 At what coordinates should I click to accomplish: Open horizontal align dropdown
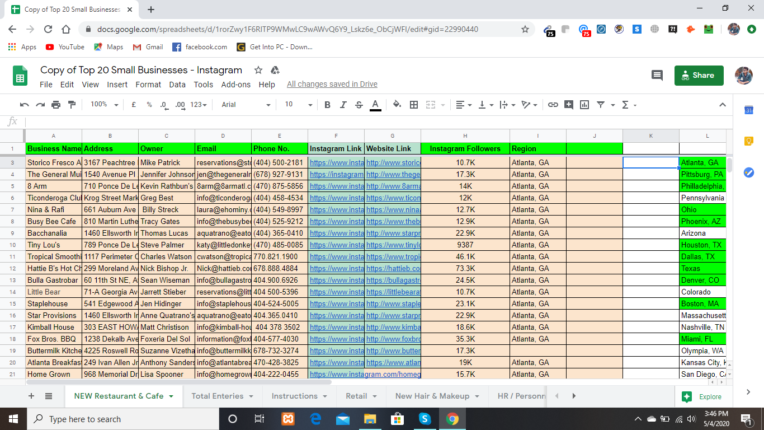coord(463,105)
